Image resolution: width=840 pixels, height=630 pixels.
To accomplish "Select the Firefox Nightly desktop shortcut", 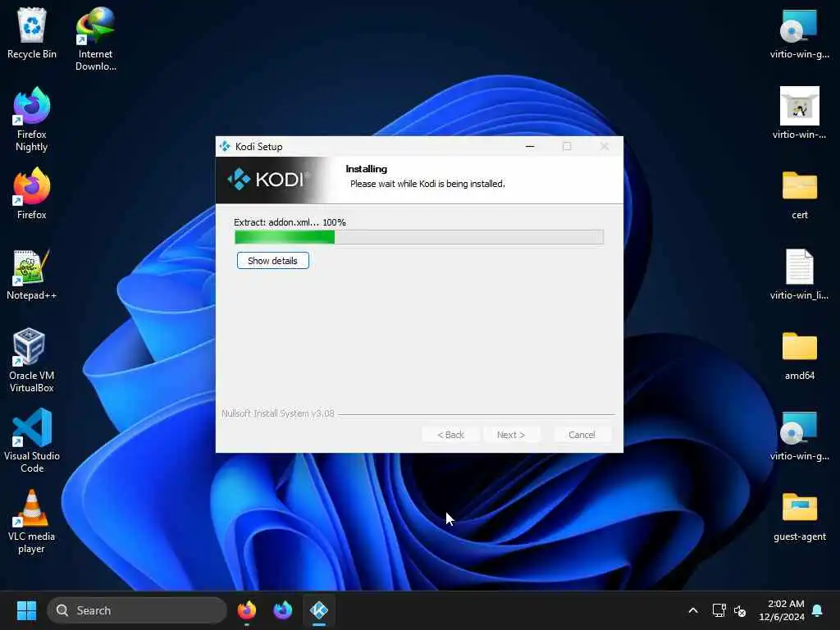I will (32, 119).
